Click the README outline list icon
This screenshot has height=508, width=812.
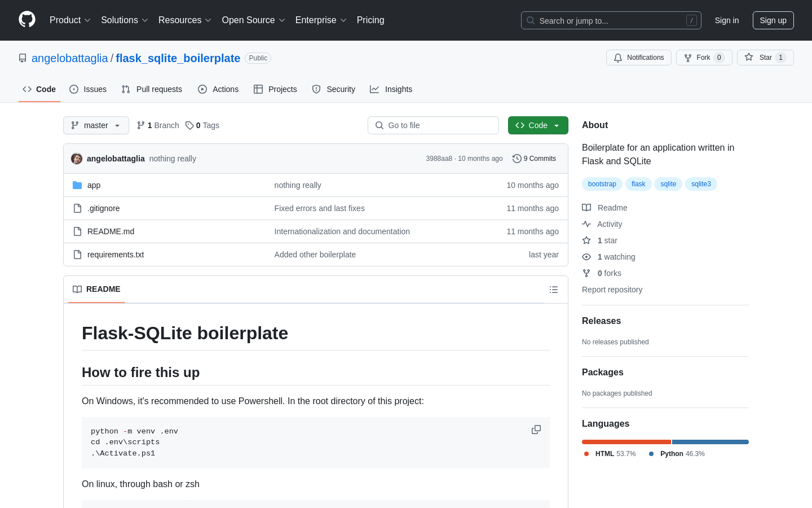point(554,290)
